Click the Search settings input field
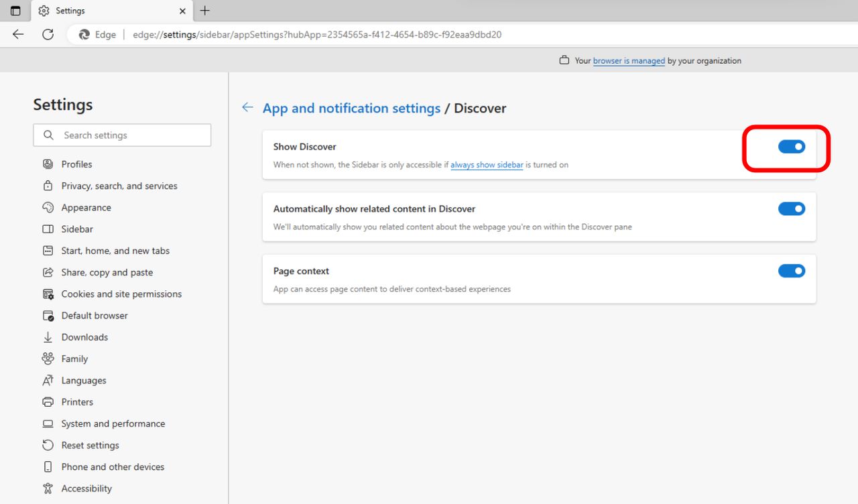The width and height of the screenshot is (858, 504). tap(122, 135)
